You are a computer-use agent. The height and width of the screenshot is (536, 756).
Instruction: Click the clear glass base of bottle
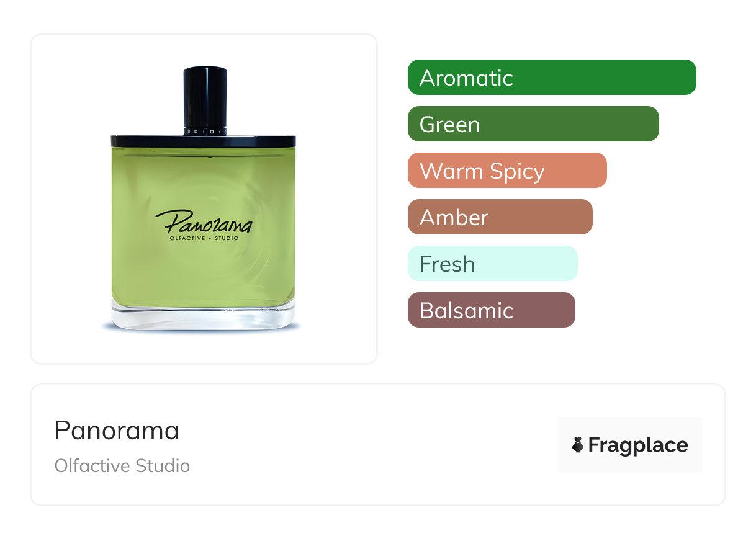coord(203,316)
